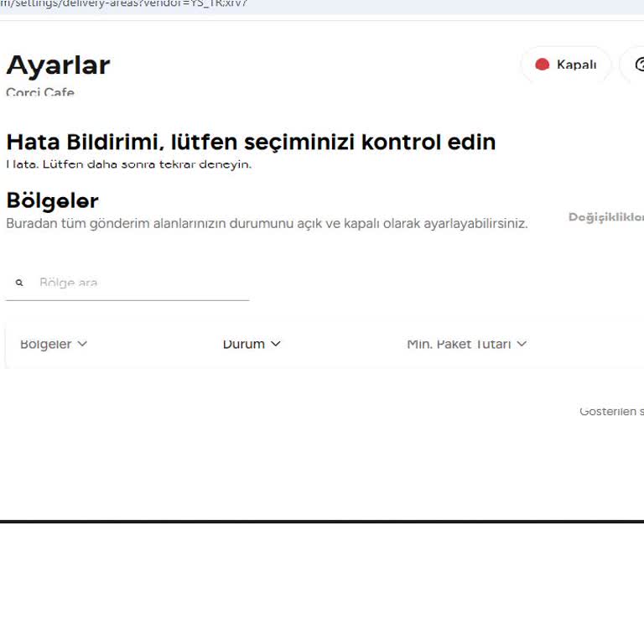644x644 pixels.
Task: Click the browser address bar URL
Action: pyautogui.click(x=123, y=4)
